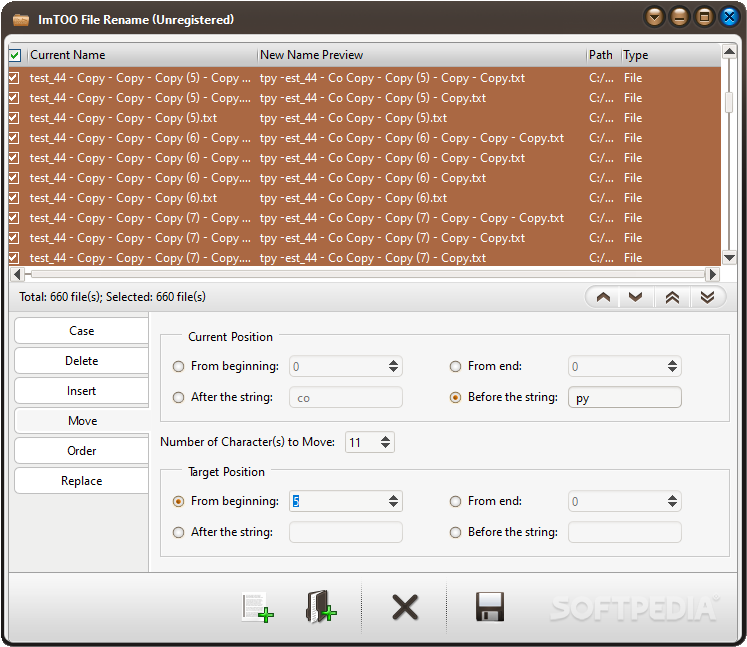Select Current Position After the string radio

point(178,397)
